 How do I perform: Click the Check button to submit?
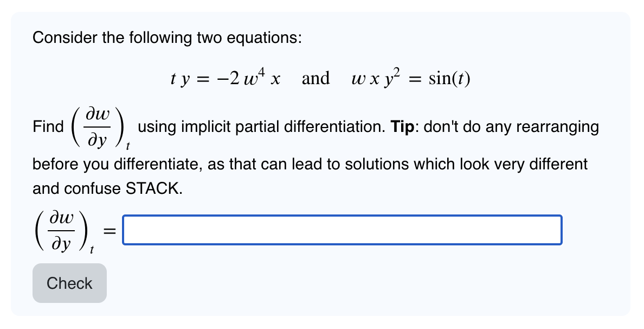(x=69, y=283)
